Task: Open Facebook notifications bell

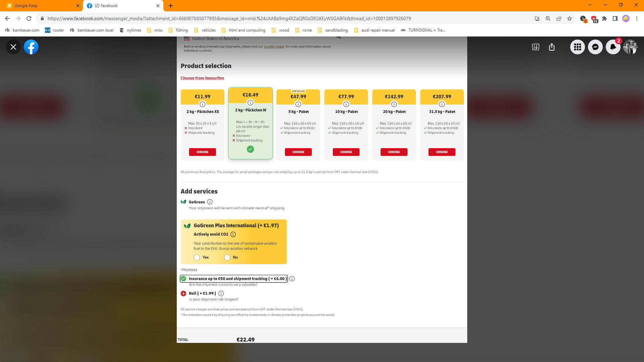Action: [613, 47]
